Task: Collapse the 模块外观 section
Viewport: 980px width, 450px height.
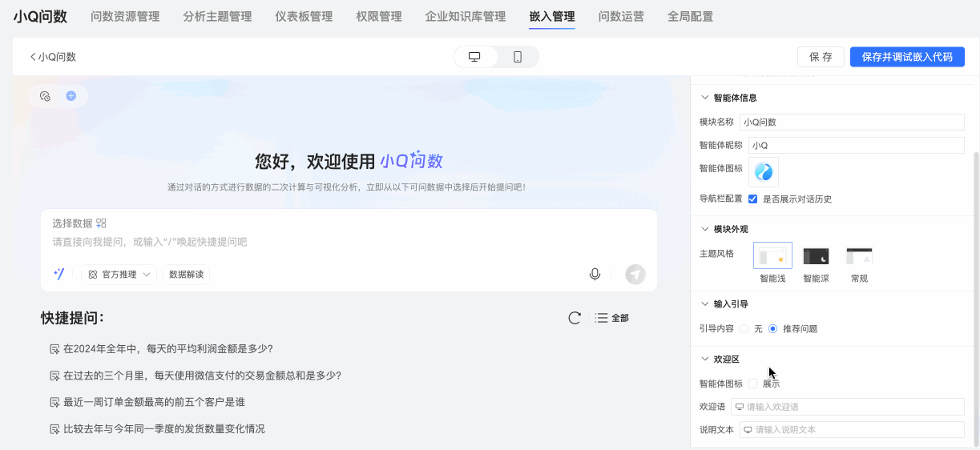Action: click(x=704, y=229)
